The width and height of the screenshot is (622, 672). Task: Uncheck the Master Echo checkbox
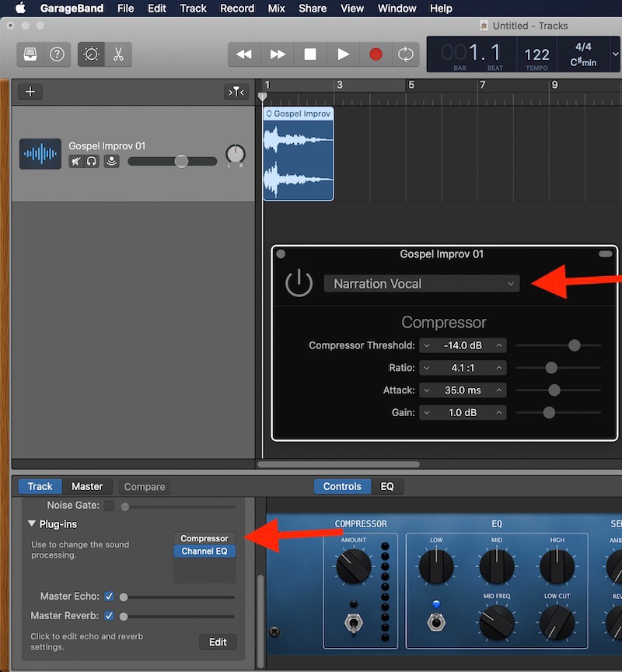[109, 596]
